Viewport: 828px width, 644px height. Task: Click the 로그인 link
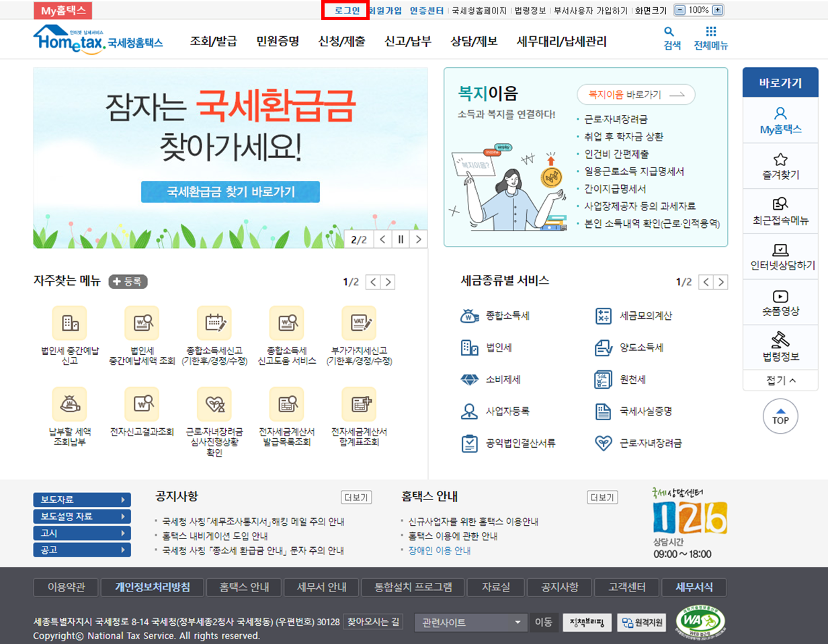pos(347,10)
